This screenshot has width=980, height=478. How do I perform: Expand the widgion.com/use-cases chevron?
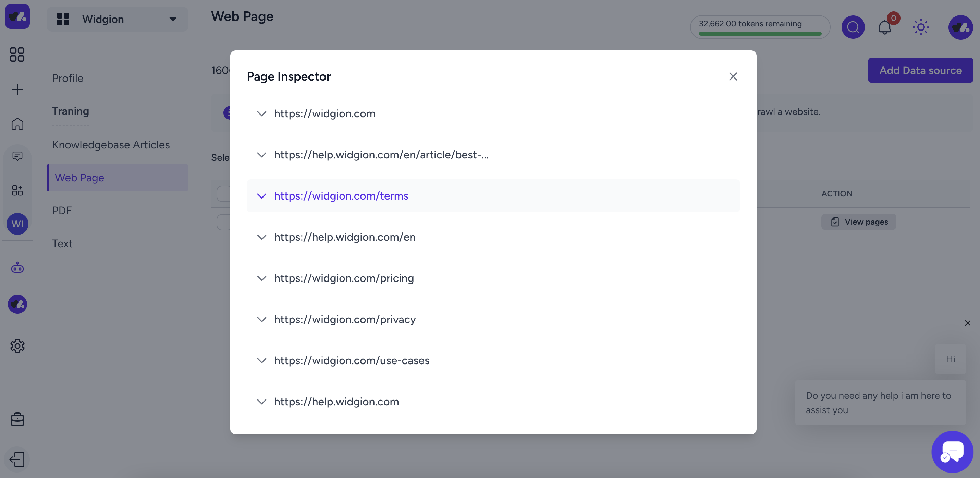262,360
